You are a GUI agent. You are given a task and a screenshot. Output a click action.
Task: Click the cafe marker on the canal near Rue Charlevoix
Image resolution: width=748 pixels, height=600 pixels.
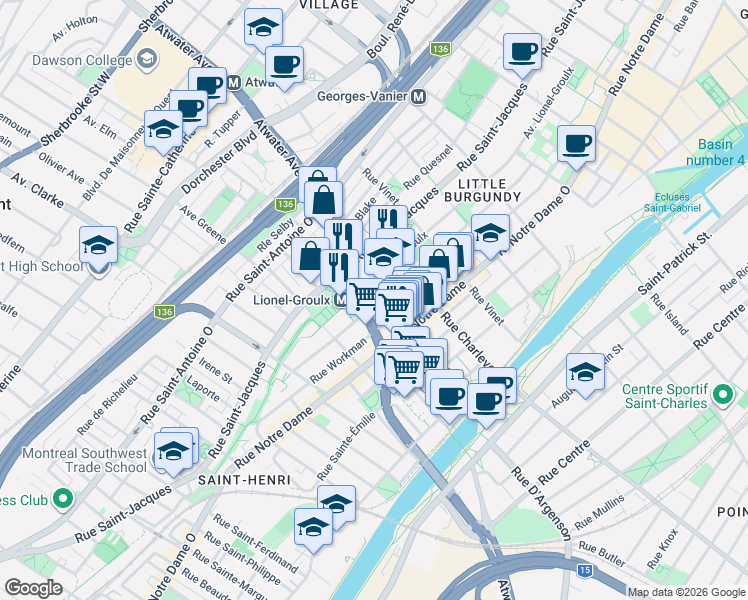pos(487,403)
